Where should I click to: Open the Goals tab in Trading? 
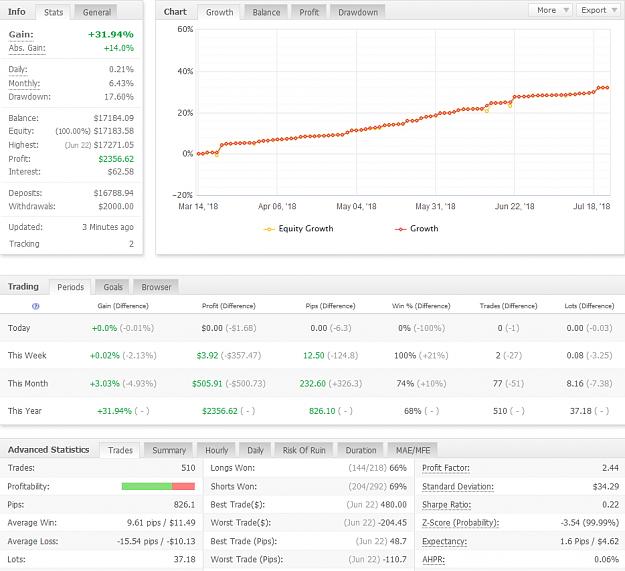(x=113, y=287)
